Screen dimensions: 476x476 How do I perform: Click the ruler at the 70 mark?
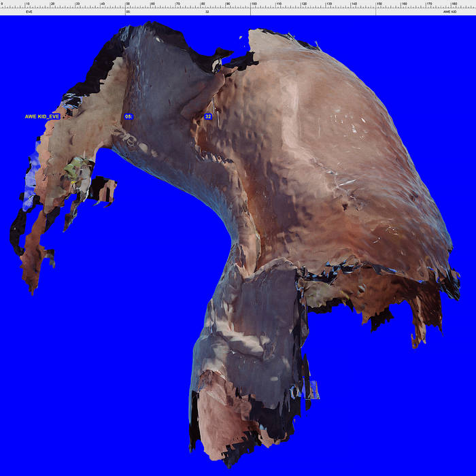point(177,4)
